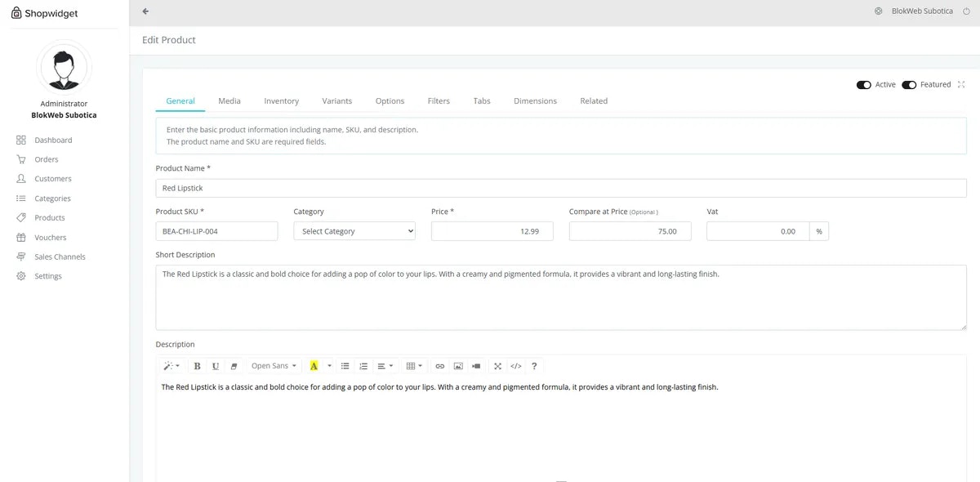Click the remove formatting eraser icon

point(234,365)
